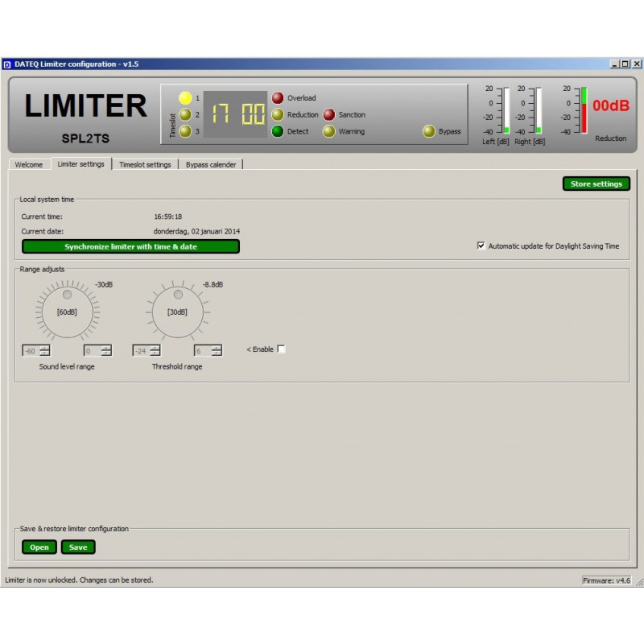Click the DATEQ app icon in title bar
Screen dimensions: 644x644
tap(7, 64)
